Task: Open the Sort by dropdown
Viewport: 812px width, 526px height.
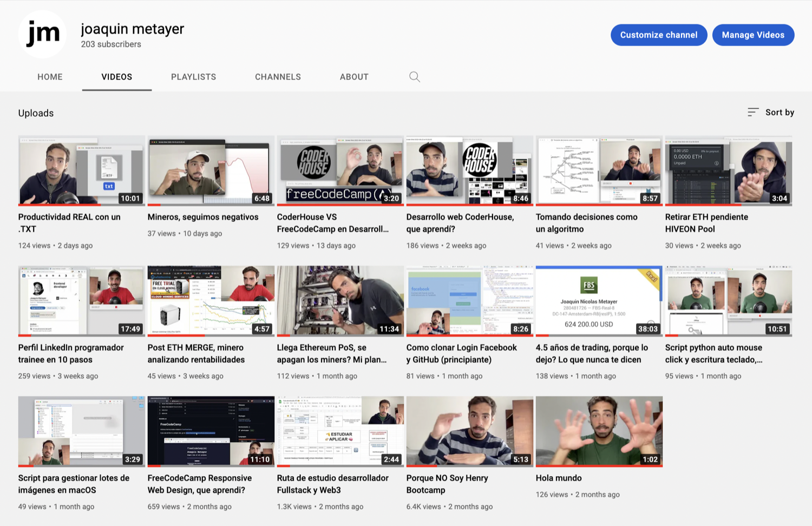Action: click(771, 113)
